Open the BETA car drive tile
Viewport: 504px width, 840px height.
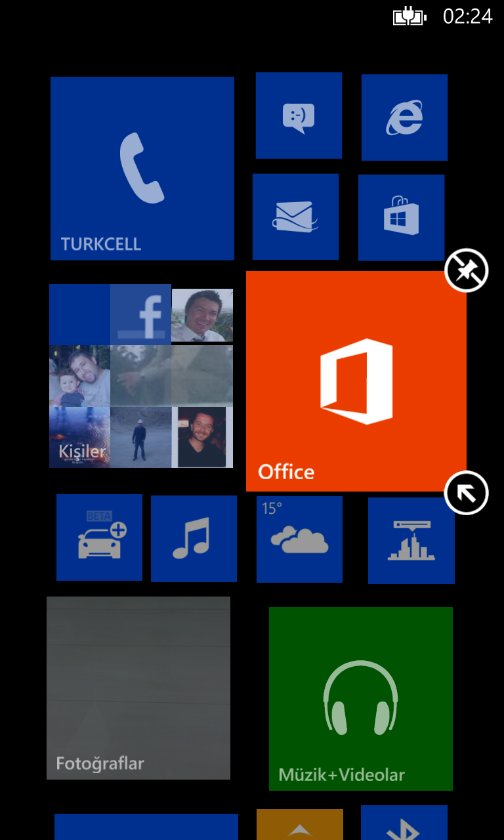click(99, 537)
